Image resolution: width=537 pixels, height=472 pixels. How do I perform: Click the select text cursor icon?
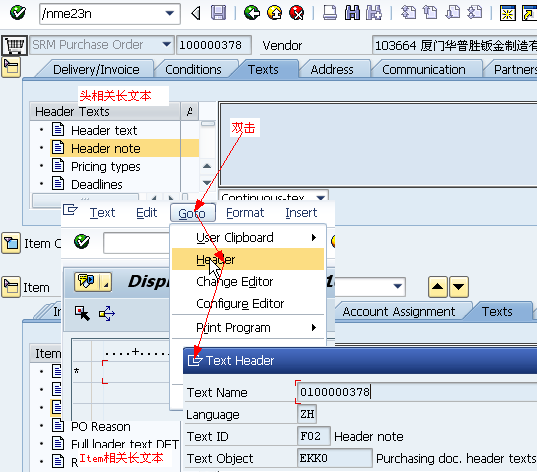(82, 313)
